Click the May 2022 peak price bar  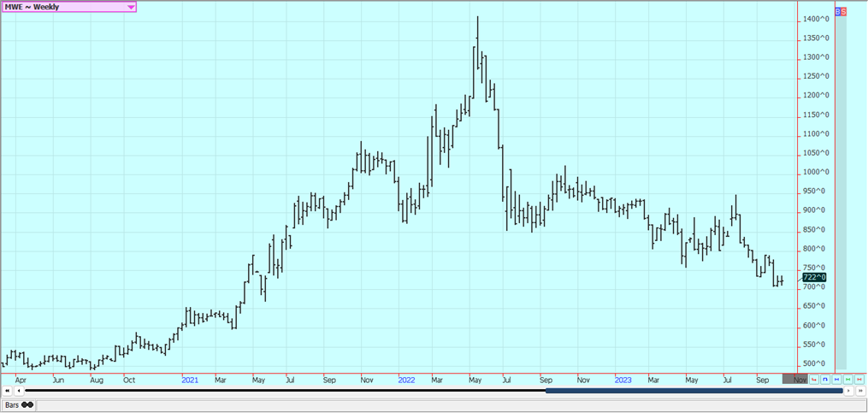click(477, 43)
